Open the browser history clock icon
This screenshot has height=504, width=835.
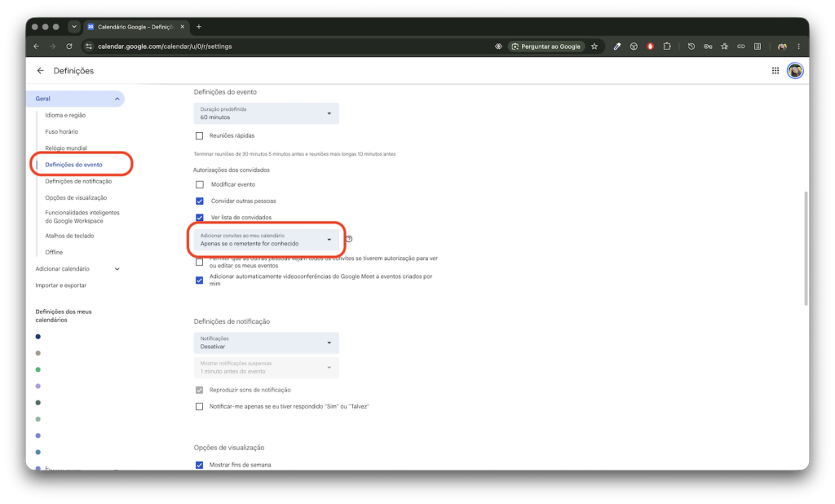click(x=691, y=46)
